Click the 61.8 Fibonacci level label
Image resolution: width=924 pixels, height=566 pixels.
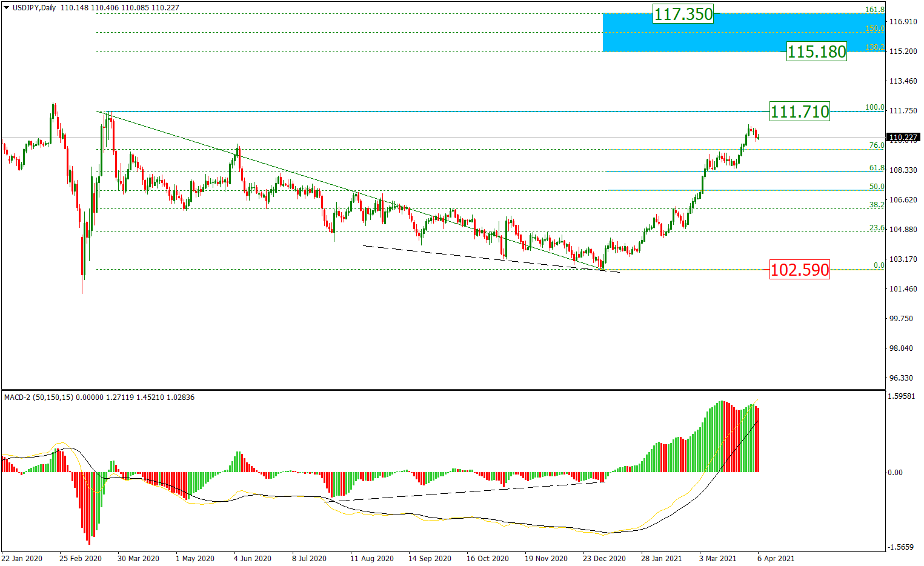[877, 168]
